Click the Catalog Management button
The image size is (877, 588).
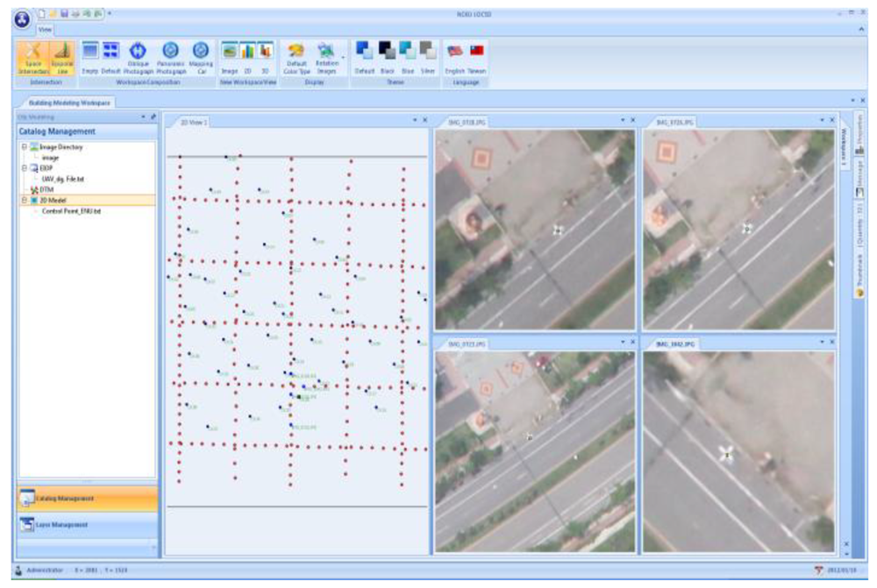coord(86,499)
